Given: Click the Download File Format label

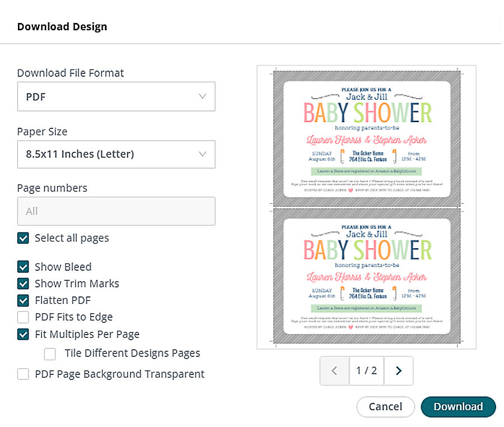Looking at the screenshot, I should click(71, 73).
